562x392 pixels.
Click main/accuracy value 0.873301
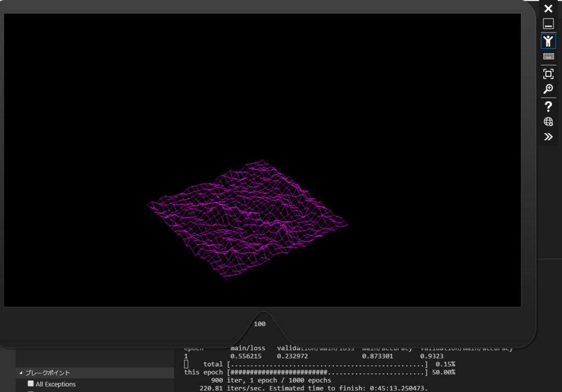(378, 356)
